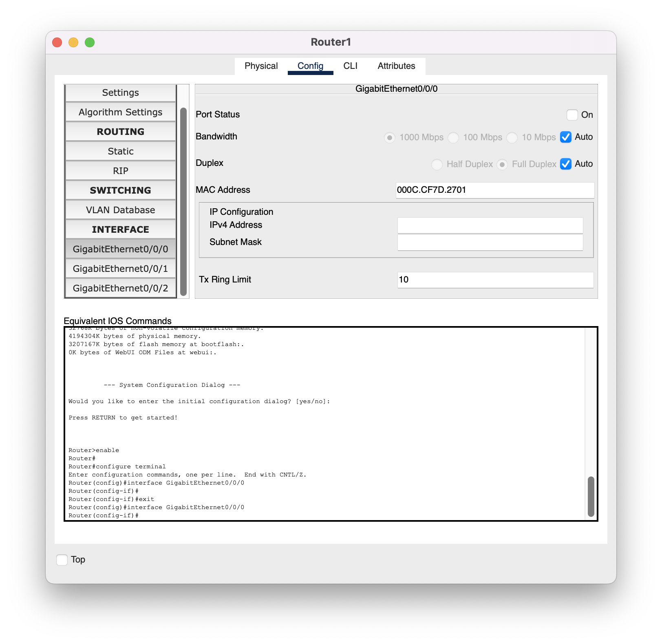Select 100 Mbps bandwidth radio

point(453,138)
